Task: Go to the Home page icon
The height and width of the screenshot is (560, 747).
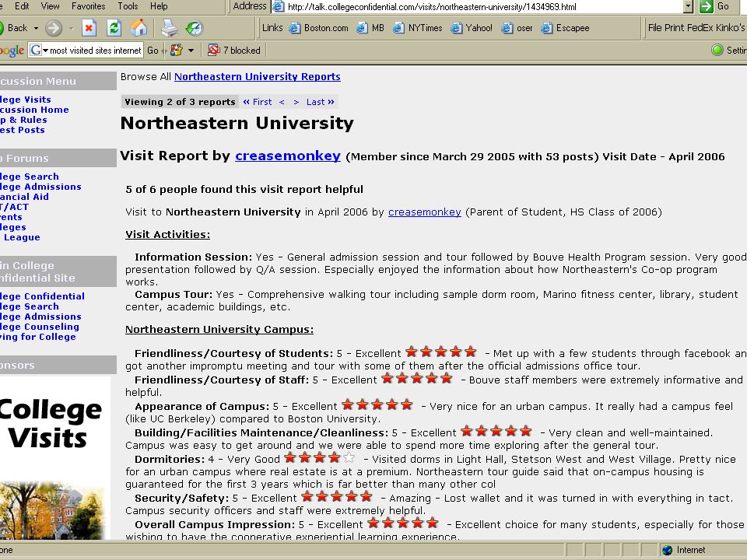Action: click(139, 28)
